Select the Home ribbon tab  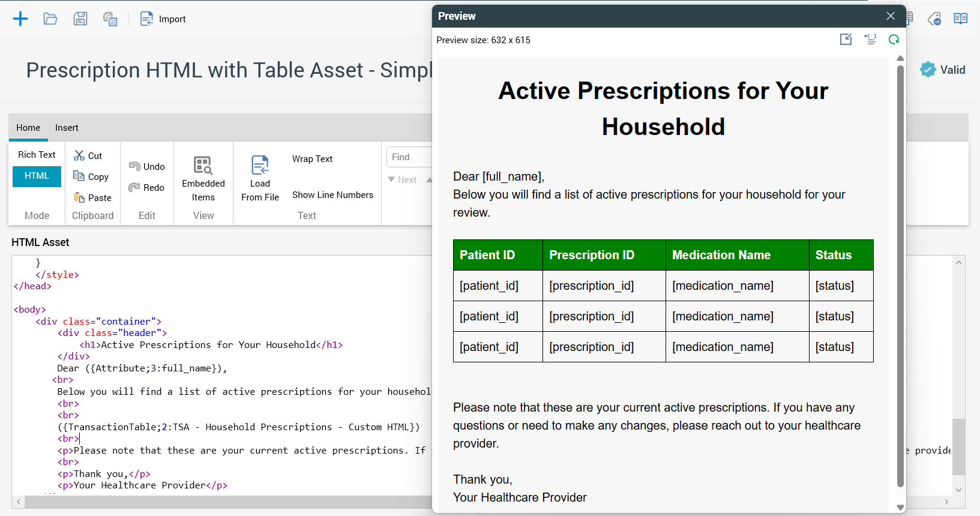(28, 128)
